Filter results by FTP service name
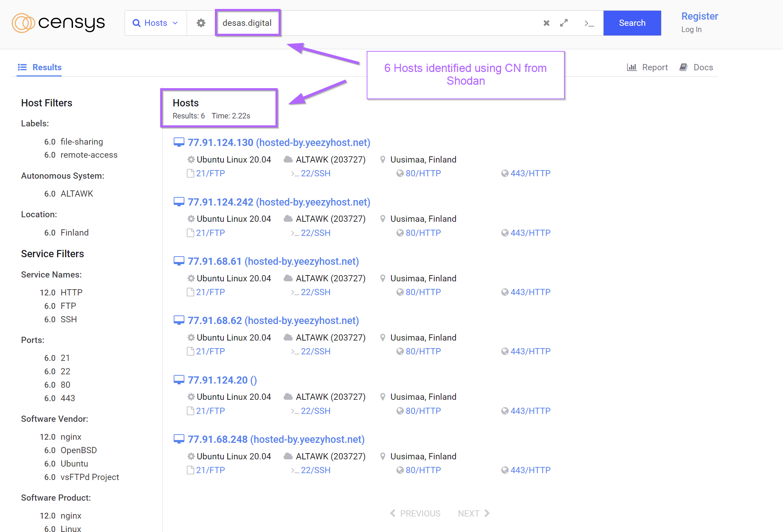 click(x=68, y=306)
